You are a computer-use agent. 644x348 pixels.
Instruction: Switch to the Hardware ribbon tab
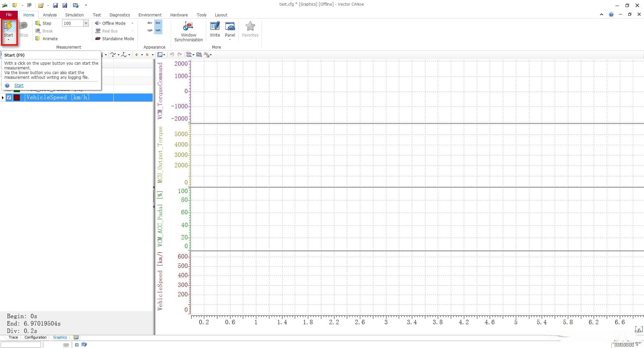point(179,15)
